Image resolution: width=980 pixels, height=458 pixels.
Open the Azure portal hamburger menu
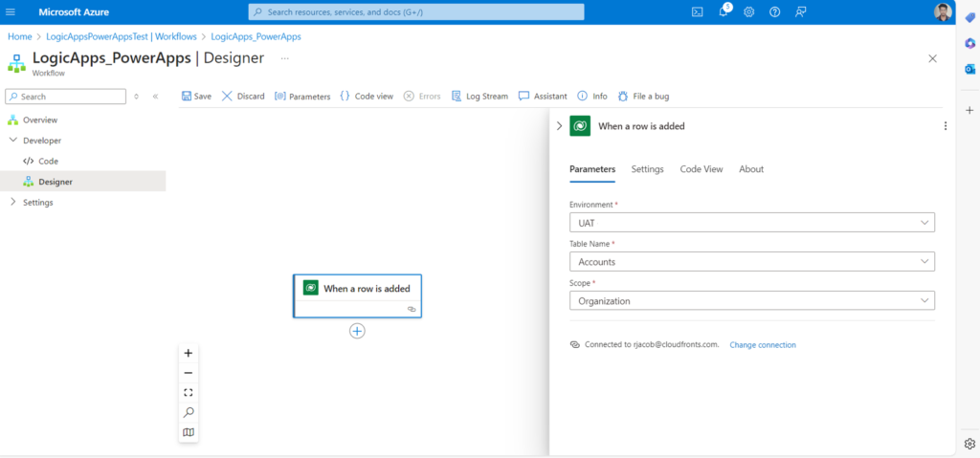click(11, 11)
